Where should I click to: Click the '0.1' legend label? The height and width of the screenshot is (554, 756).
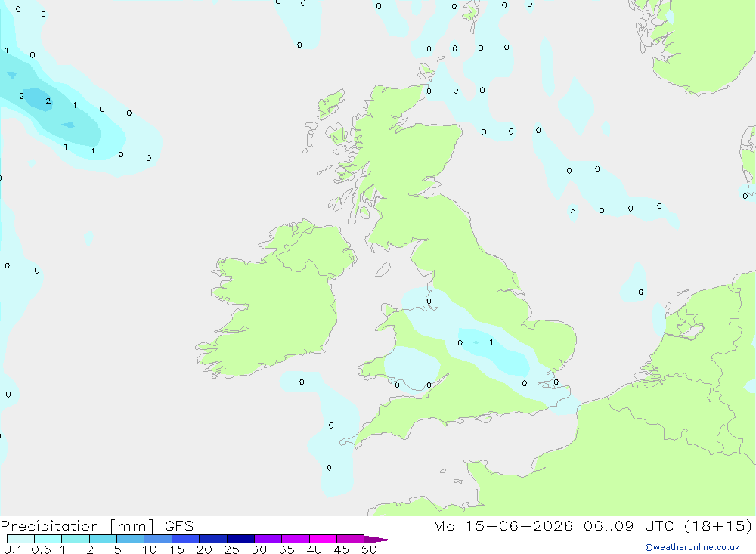(13, 549)
